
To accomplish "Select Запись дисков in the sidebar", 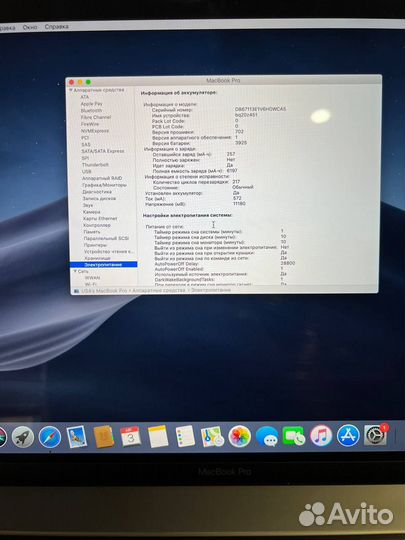I will pos(99,198).
